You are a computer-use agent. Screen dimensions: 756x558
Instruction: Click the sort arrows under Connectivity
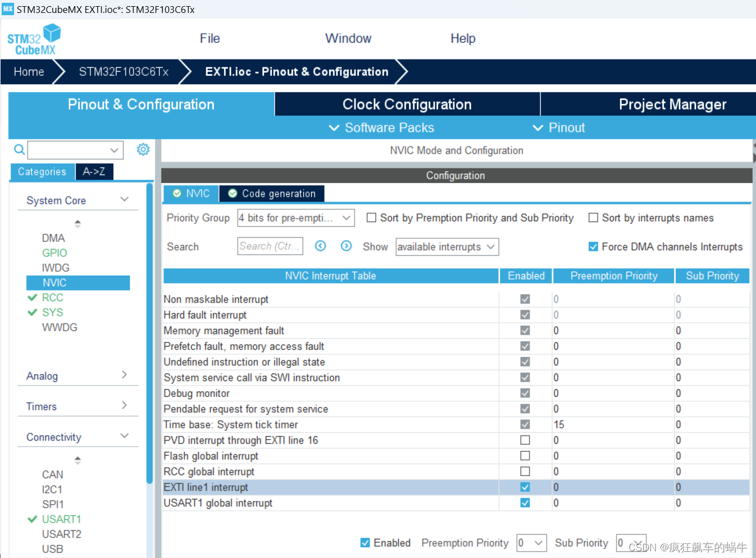tap(78, 460)
